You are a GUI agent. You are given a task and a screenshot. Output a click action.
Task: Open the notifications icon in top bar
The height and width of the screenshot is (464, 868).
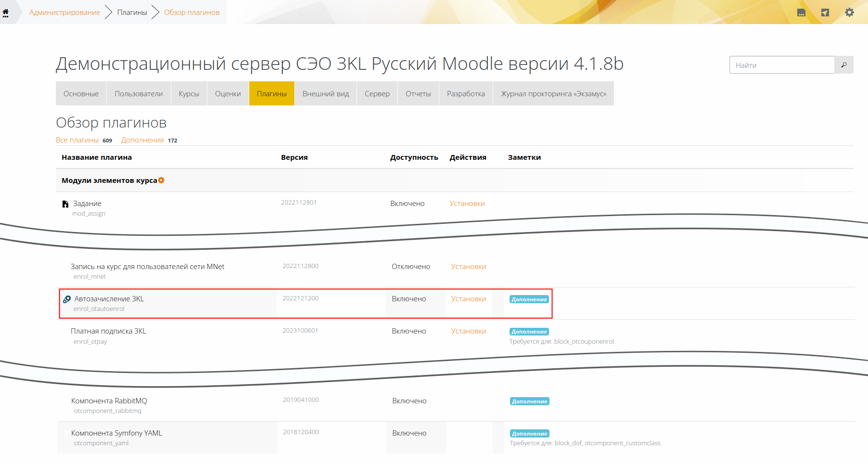tap(801, 13)
